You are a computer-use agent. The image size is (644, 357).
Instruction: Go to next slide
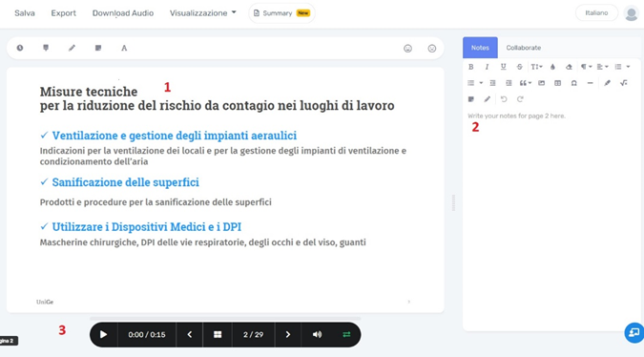pos(288,334)
